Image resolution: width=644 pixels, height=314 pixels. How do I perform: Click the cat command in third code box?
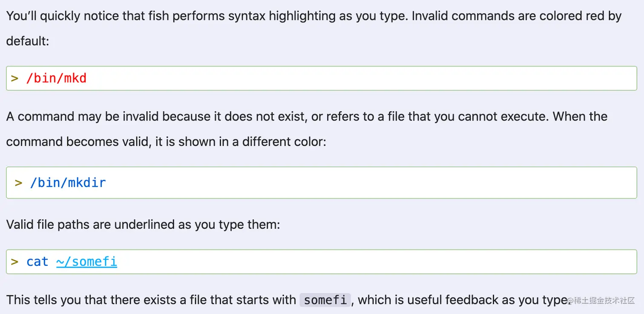tap(37, 261)
